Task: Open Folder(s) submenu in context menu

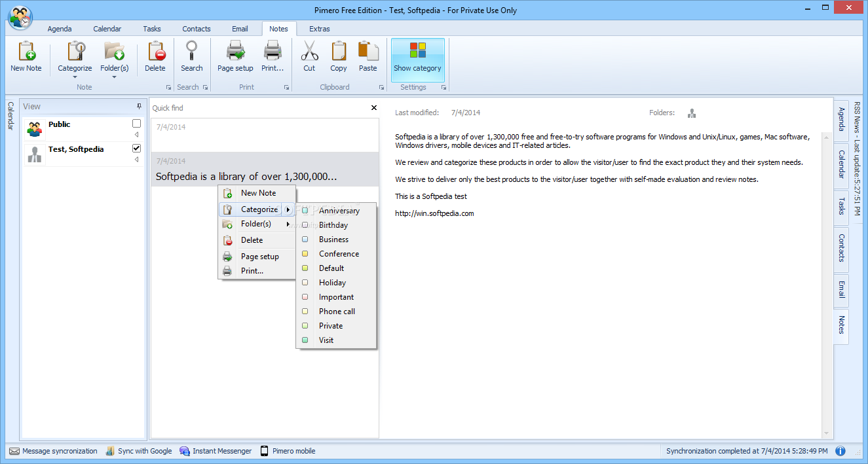Action: click(257, 224)
